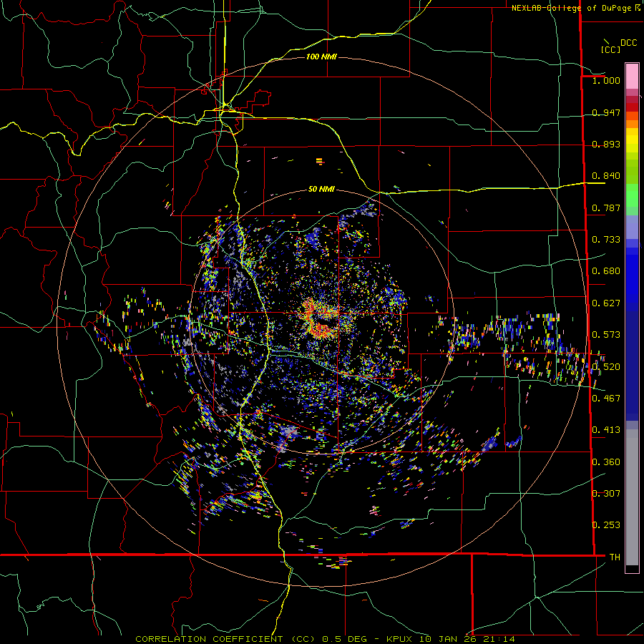
Task: Click the 0.680 scale value
Action: [606, 271]
